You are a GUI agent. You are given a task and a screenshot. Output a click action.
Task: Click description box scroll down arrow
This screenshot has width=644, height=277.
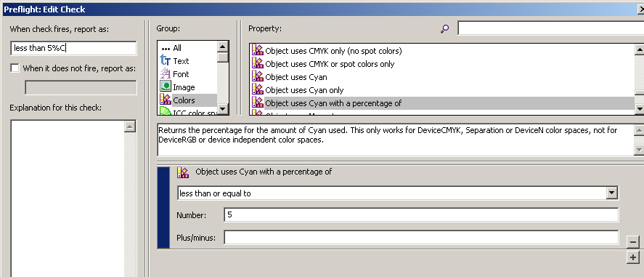coord(639,150)
